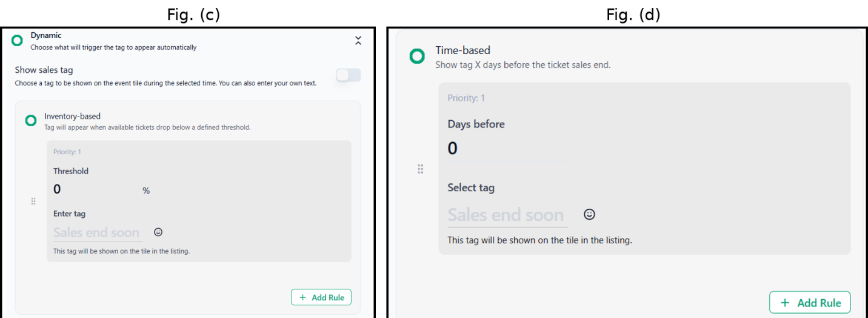Image resolution: width=868 pixels, height=318 pixels.
Task: Toggle the Show sales tag switch
Action: [x=349, y=75]
